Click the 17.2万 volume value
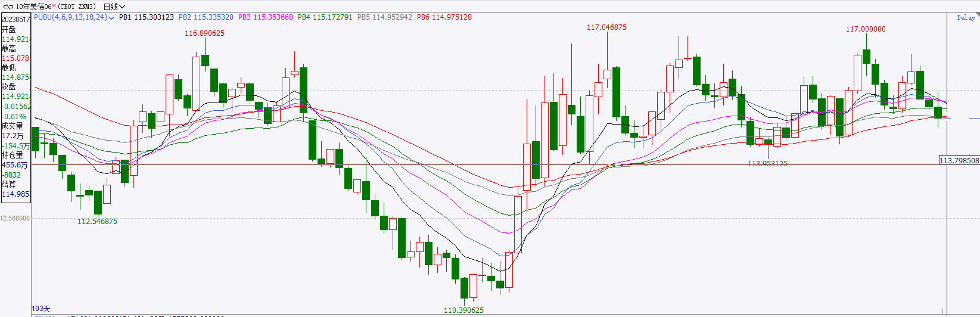The height and width of the screenshot is (317, 980). (x=13, y=136)
